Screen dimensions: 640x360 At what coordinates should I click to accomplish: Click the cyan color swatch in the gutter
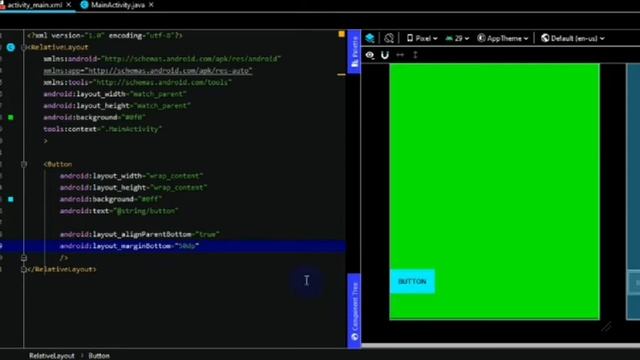(x=11, y=199)
